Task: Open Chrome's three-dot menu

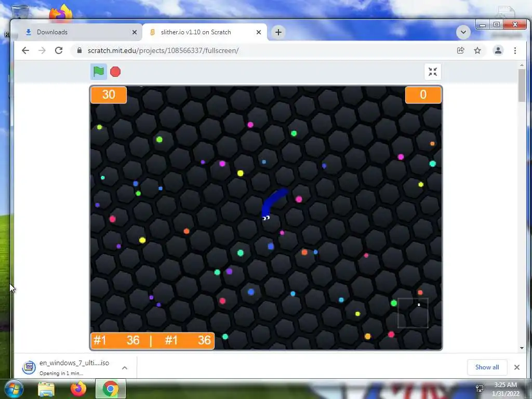Action: (515, 50)
